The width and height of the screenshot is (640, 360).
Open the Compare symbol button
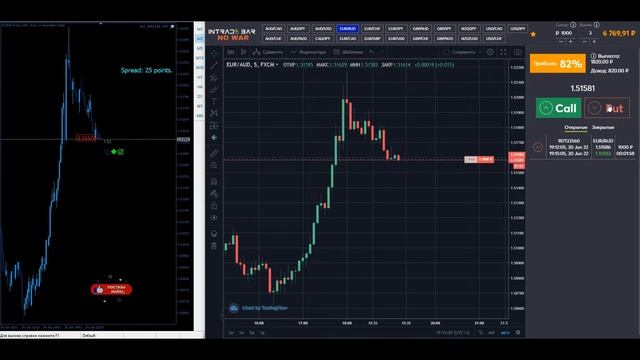[x=268, y=52]
